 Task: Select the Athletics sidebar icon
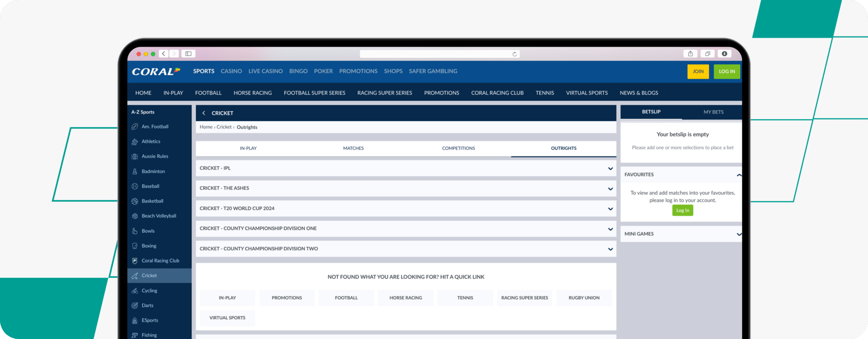click(x=135, y=141)
